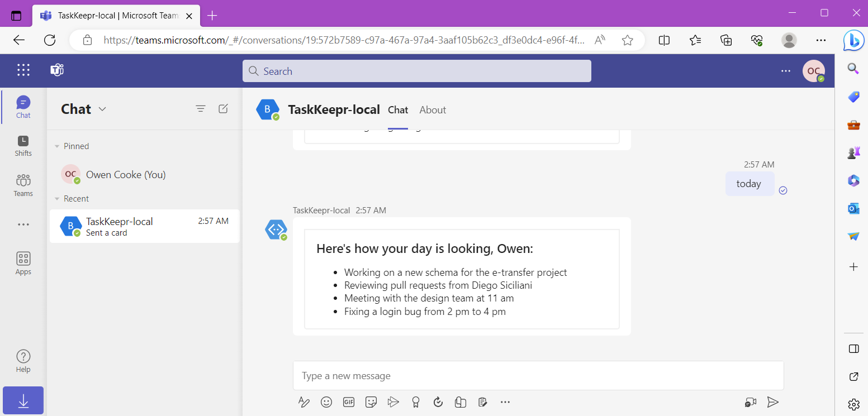Image resolution: width=868 pixels, height=416 pixels.
Task: Click the 'Here's how your day is looking' heading
Action: pos(425,248)
